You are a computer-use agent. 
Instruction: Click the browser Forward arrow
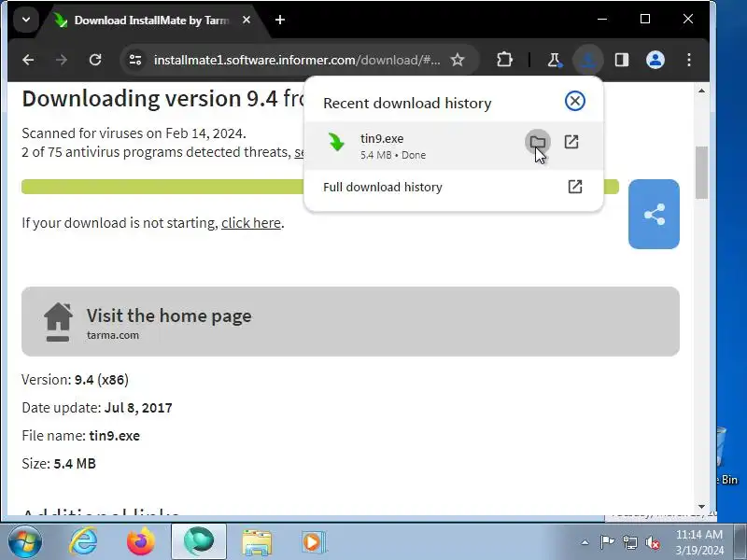point(62,60)
